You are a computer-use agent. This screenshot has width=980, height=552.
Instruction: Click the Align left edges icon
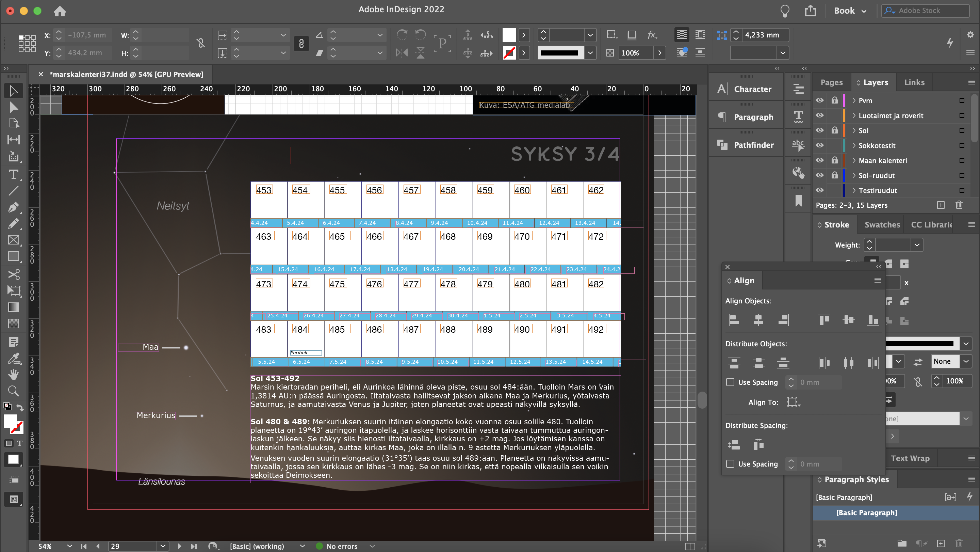[734, 320]
